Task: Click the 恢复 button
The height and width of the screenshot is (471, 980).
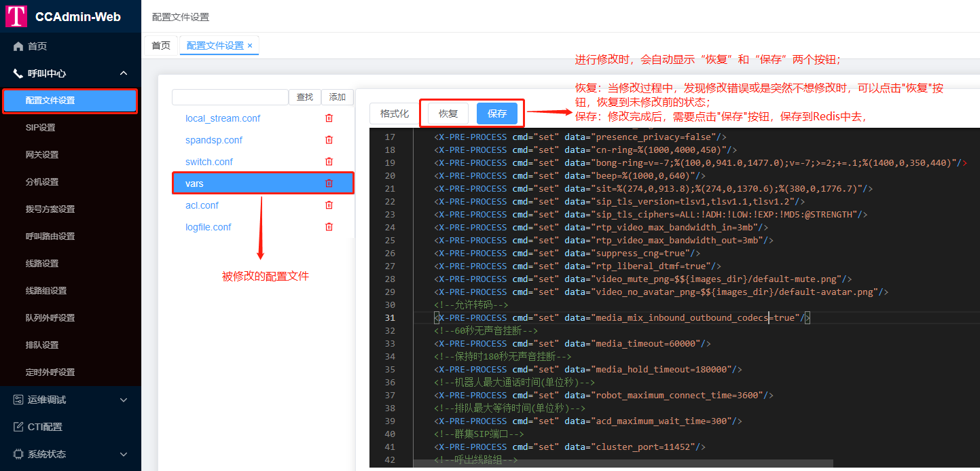Action: click(x=448, y=114)
